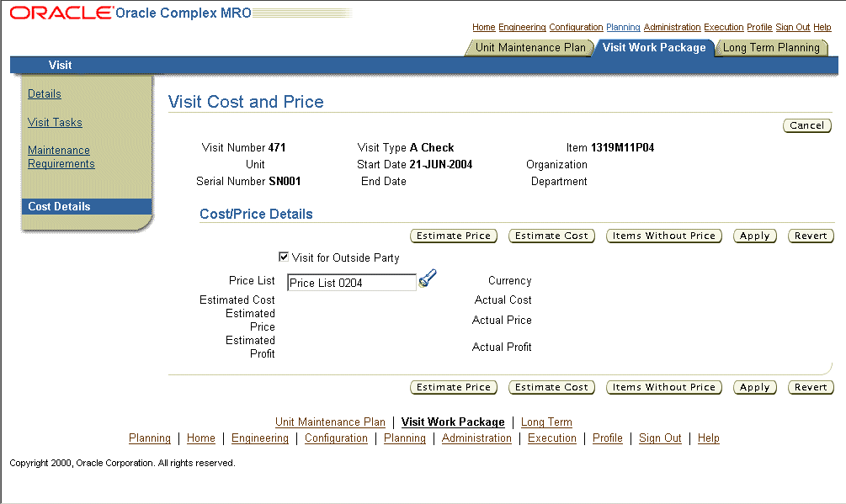Click the lower Apply button
846x504 pixels.
click(755, 387)
